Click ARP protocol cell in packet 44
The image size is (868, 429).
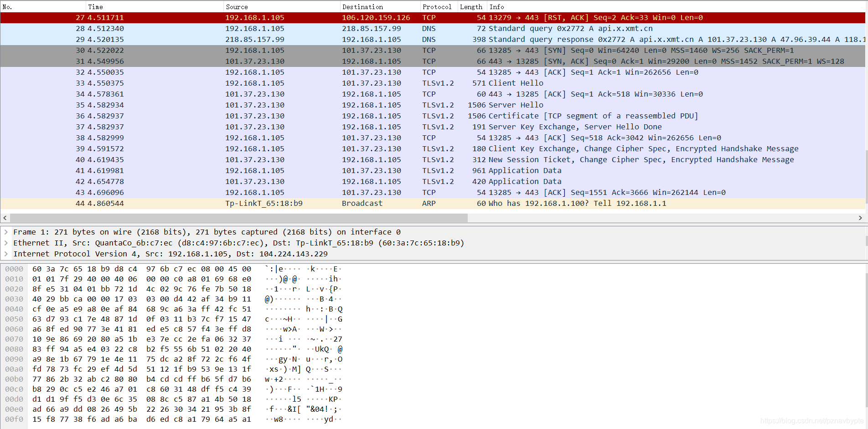pos(429,204)
